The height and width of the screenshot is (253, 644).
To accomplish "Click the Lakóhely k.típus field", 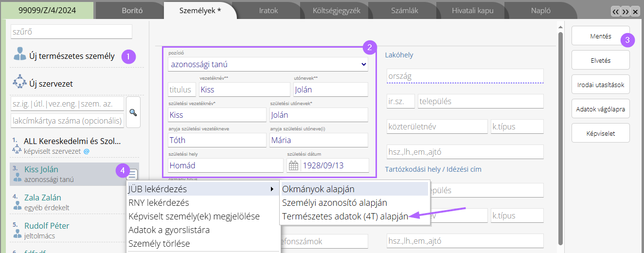I will pyautogui.click(x=517, y=126).
